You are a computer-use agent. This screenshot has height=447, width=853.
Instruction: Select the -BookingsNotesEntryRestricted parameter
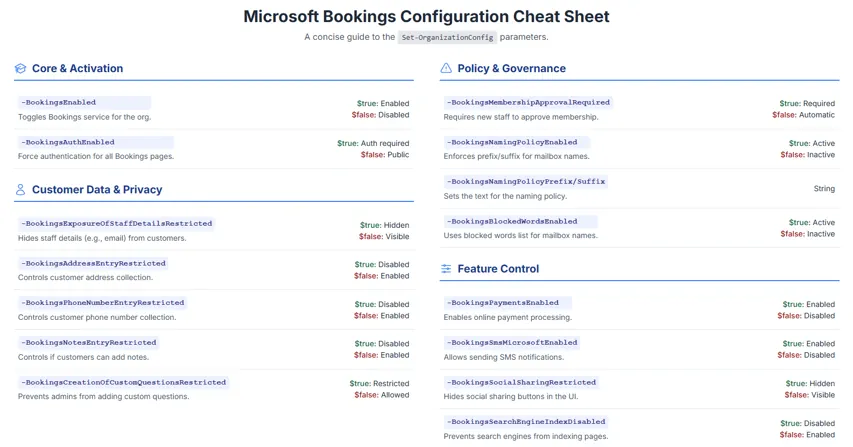tap(89, 343)
